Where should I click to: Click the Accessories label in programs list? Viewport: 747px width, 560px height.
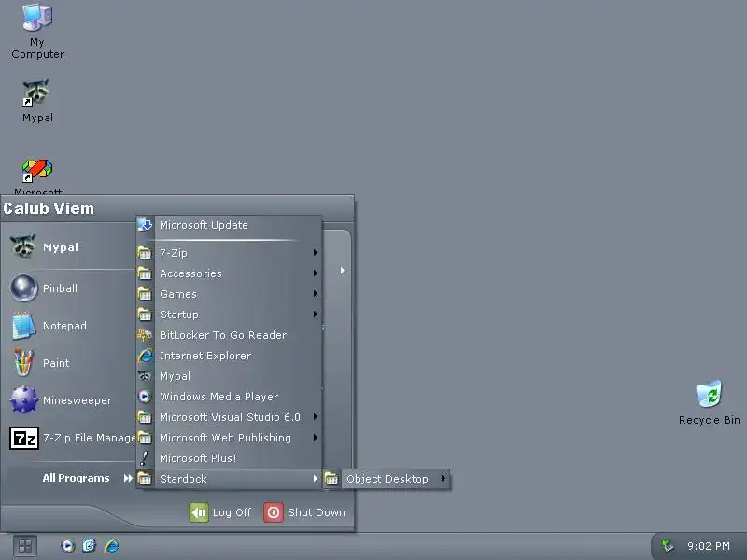190,273
